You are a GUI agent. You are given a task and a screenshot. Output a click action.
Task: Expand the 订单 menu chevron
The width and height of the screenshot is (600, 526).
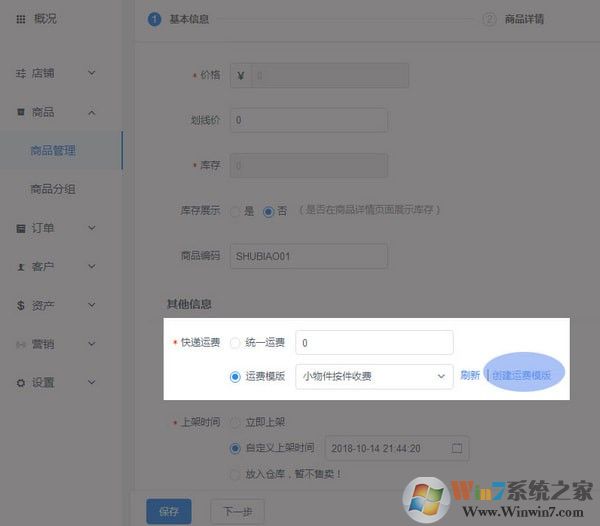(91, 228)
